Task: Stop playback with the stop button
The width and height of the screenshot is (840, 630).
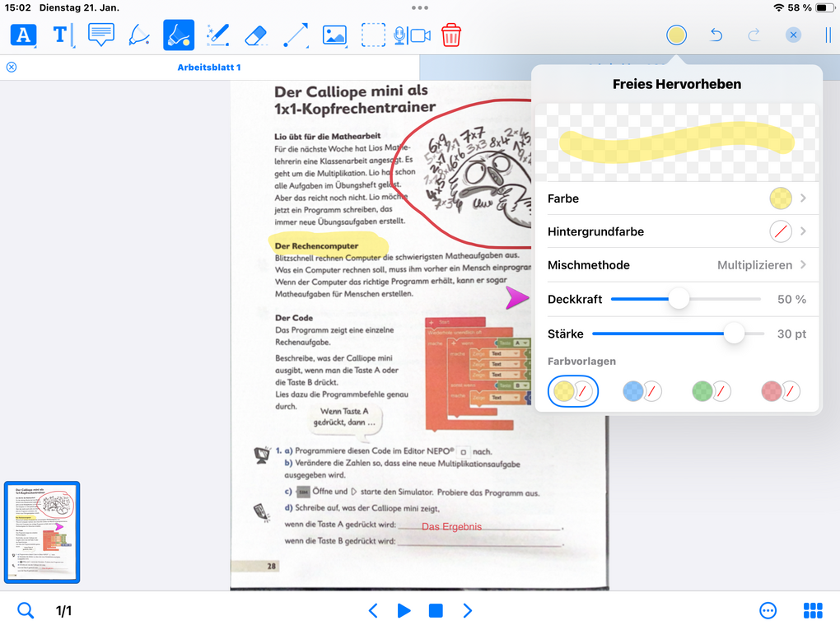Action: click(436, 610)
